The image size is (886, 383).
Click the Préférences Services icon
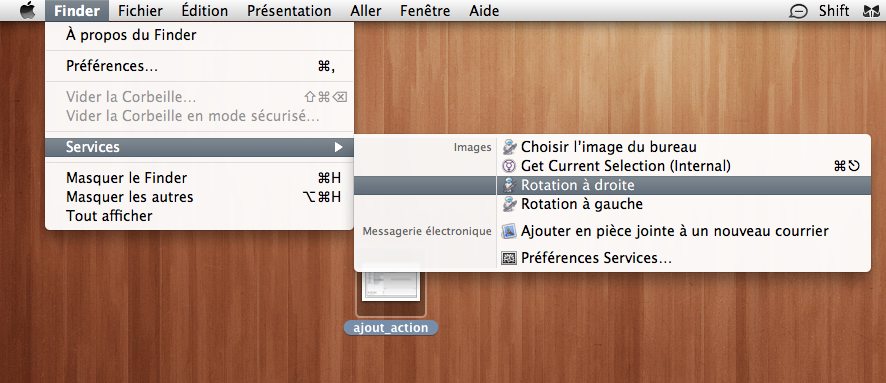510,258
